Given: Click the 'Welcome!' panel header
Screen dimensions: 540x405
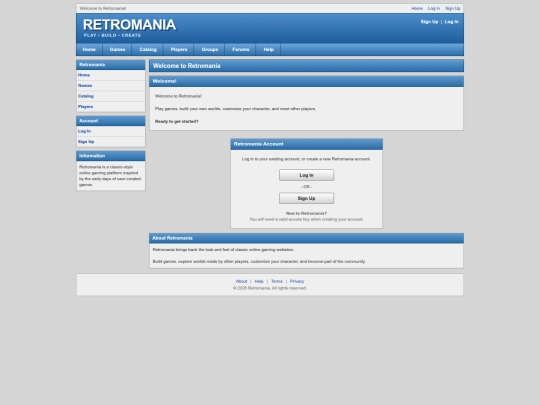Looking at the screenshot, I should (307, 81).
